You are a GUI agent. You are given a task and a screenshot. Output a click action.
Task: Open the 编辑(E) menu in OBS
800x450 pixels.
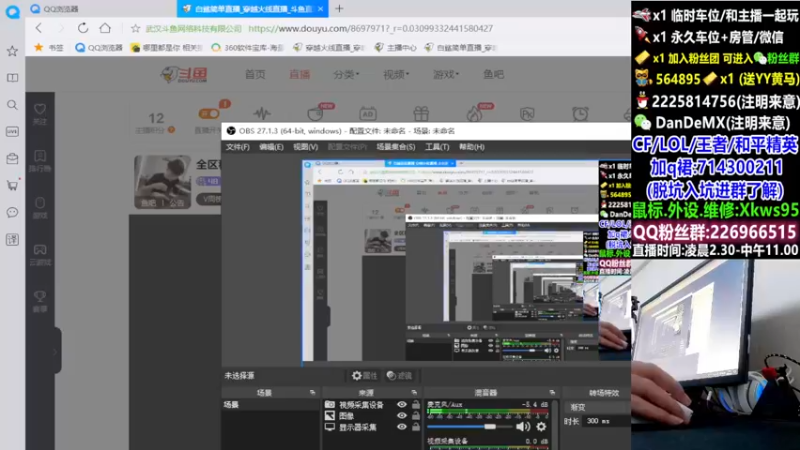271,147
